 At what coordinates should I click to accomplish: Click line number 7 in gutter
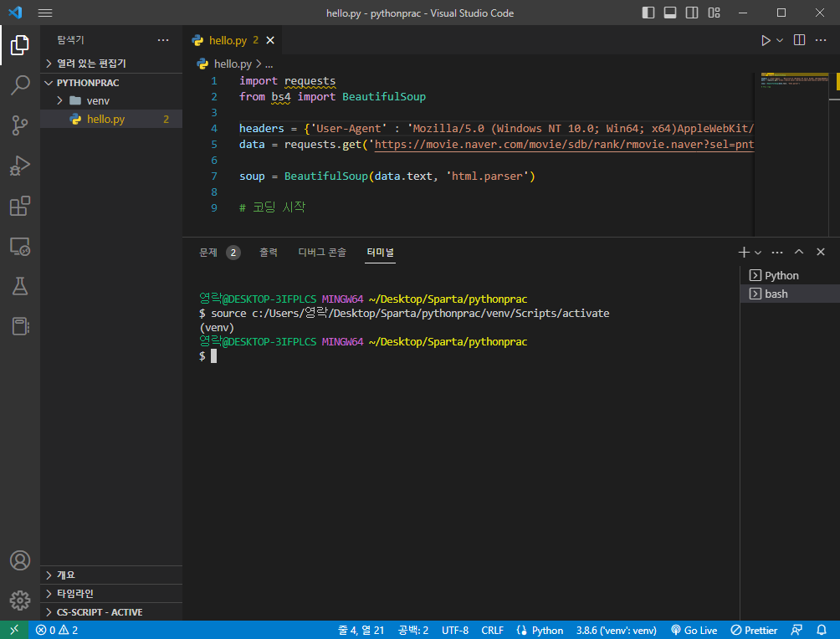(213, 176)
